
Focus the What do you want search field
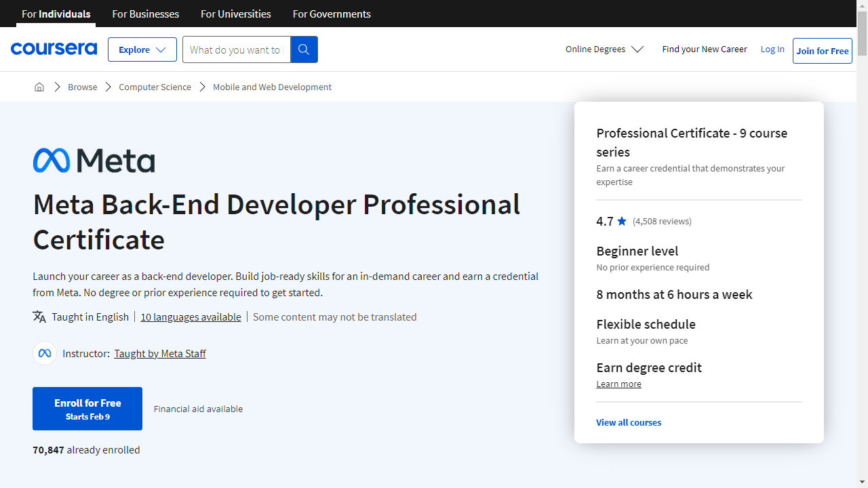[x=236, y=49]
